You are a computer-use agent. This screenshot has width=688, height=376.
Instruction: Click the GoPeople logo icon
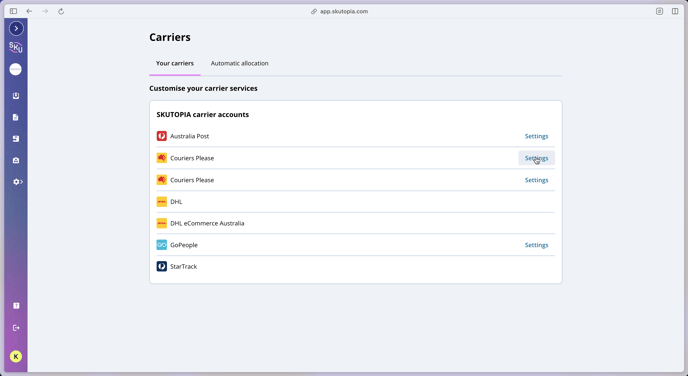[x=162, y=245]
